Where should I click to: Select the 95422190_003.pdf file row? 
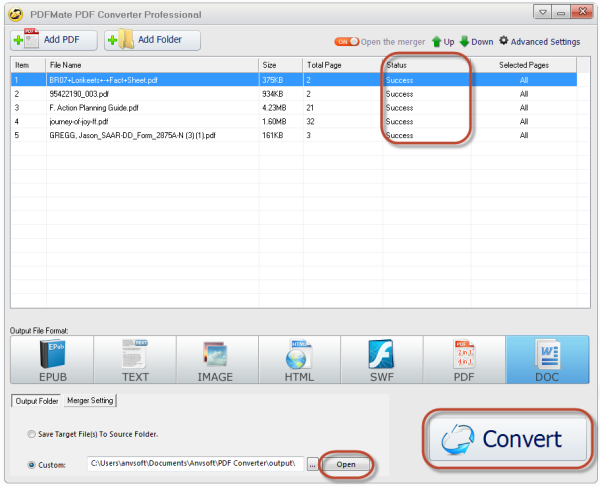(294, 94)
